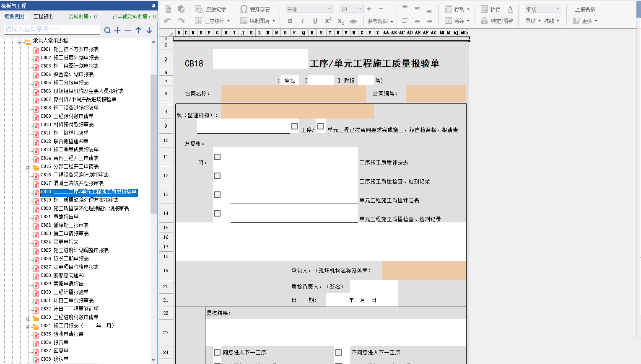Collapse 承包人常用表格 folder
This screenshot has width=641, height=364.
point(20,42)
